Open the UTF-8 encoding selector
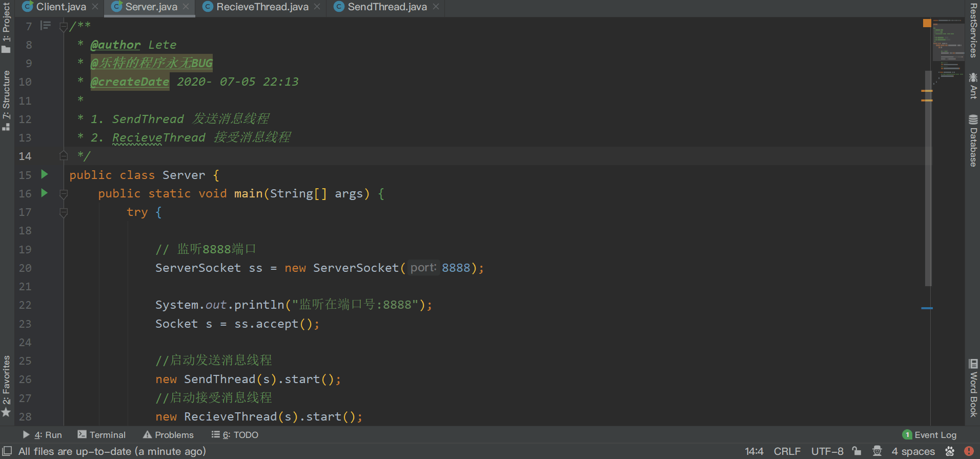This screenshot has width=980, height=459. (x=827, y=451)
